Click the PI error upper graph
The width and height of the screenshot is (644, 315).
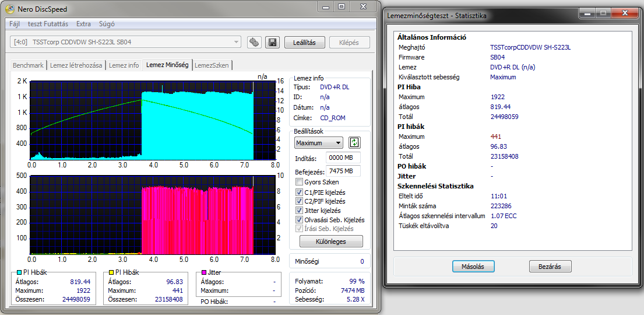(152, 120)
